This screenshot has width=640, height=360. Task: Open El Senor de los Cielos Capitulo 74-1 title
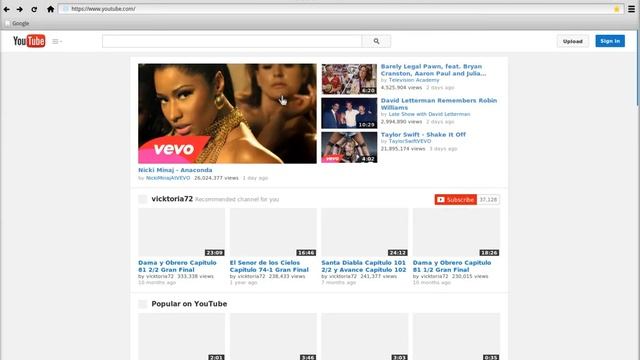(x=269, y=266)
